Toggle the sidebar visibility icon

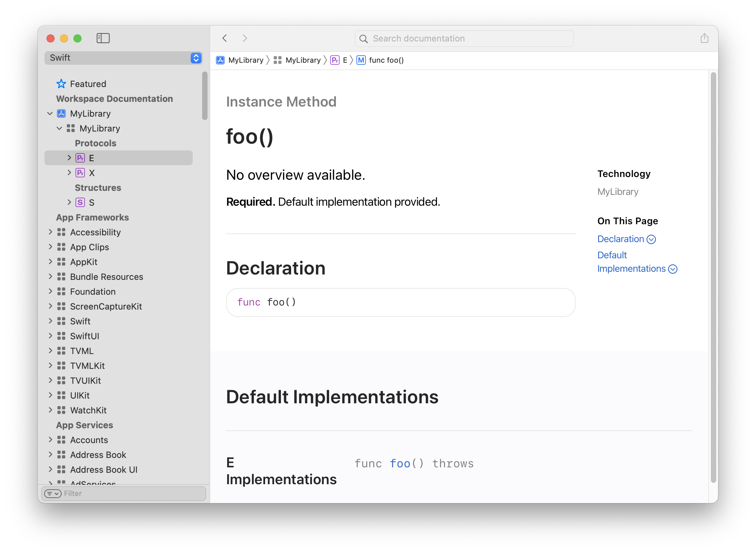click(x=103, y=38)
